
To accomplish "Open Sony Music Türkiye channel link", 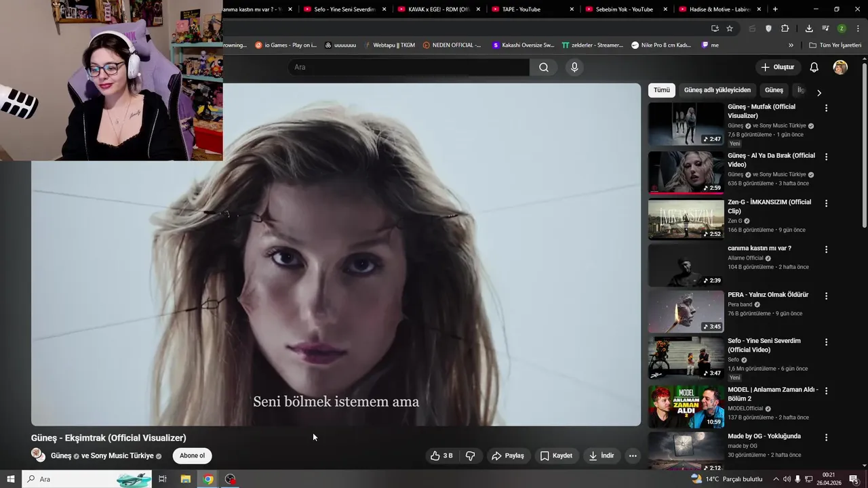I will tap(122, 455).
